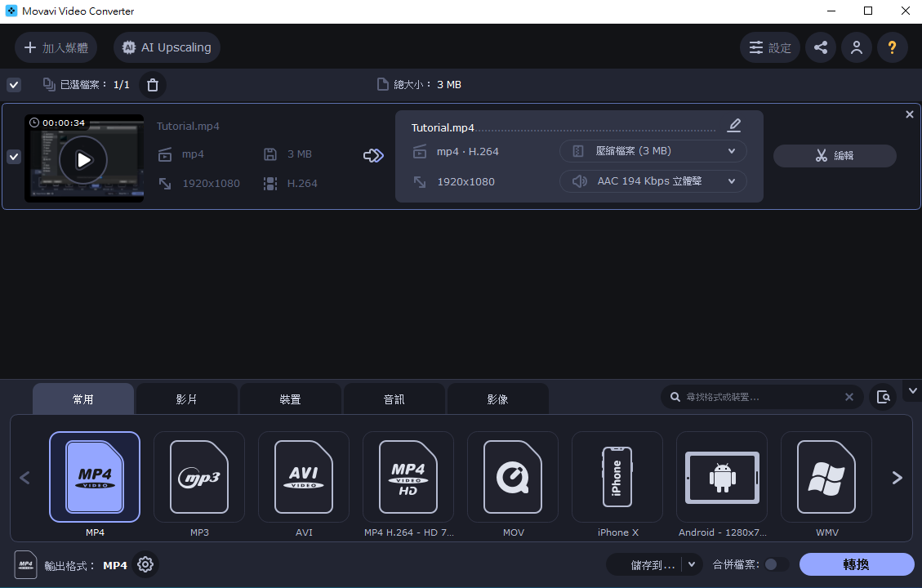Switch to the 音訊 tab
Image resolution: width=922 pixels, height=588 pixels.
click(394, 399)
